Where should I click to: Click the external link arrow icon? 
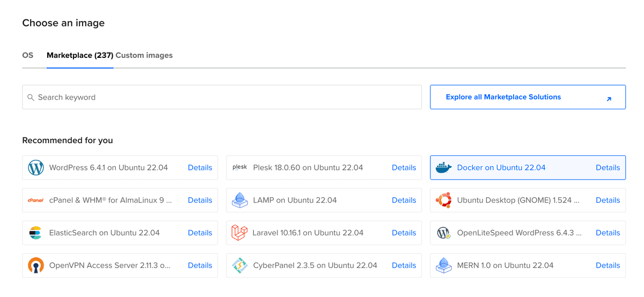tap(609, 99)
